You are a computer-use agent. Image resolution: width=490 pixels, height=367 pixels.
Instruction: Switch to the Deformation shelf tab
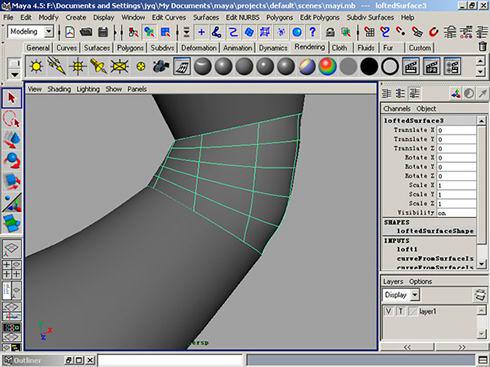(x=199, y=48)
